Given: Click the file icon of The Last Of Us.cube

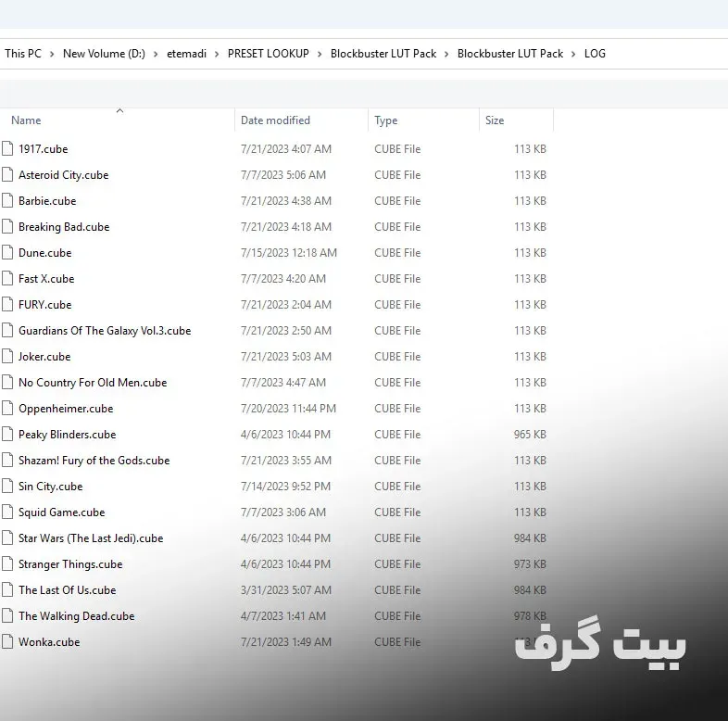Looking at the screenshot, I should tap(7, 590).
